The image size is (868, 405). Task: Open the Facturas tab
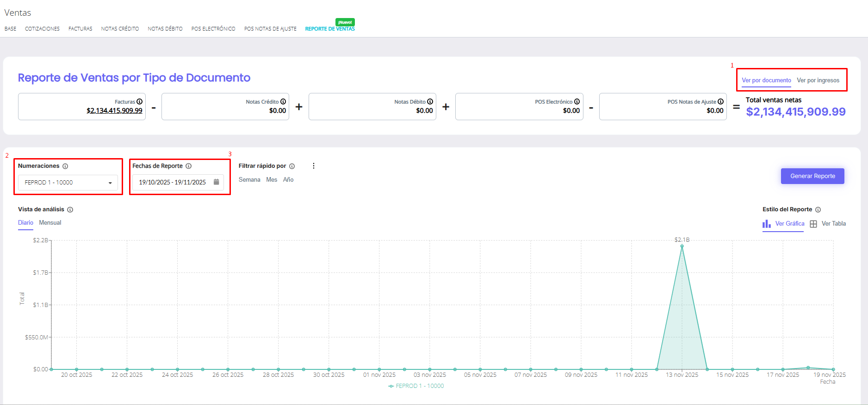tap(81, 29)
